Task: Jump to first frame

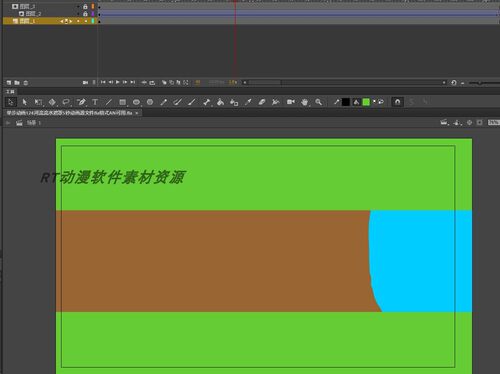Action: click(x=103, y=82)
